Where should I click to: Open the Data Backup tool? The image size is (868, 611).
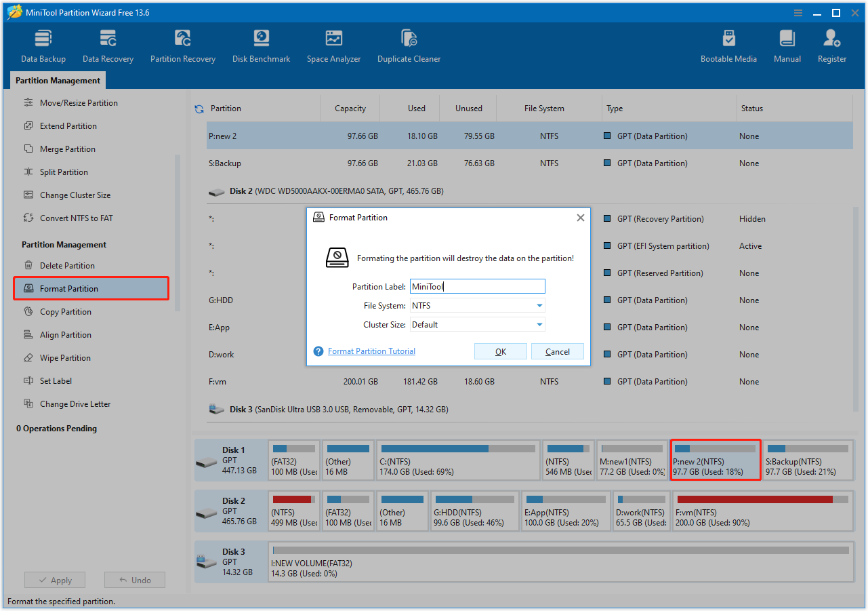click(x=43, y=46)
